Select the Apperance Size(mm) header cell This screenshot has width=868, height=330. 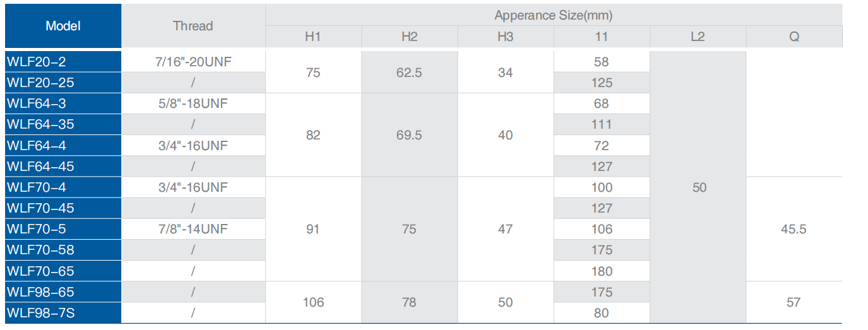pos(554,15)
